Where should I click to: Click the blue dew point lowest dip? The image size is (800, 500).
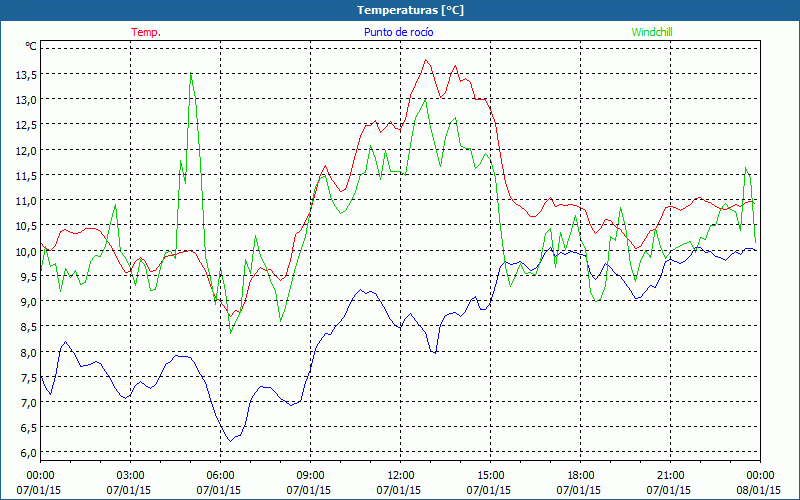pos(230,440)
